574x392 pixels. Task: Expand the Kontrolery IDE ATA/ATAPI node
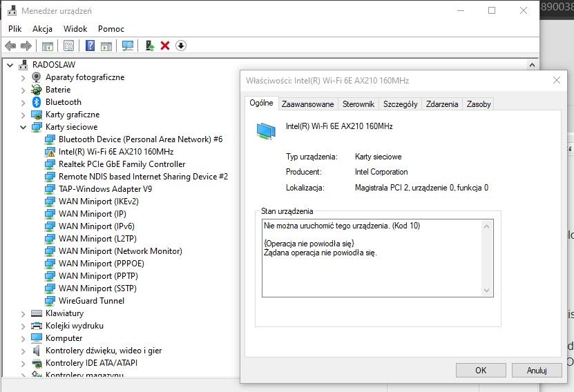coord(23,364)
